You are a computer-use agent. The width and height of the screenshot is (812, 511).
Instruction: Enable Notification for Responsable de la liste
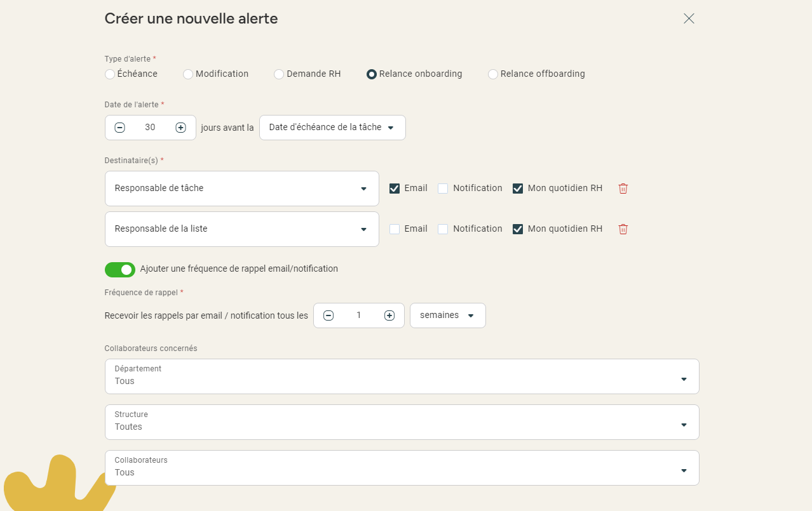point(443,229)
